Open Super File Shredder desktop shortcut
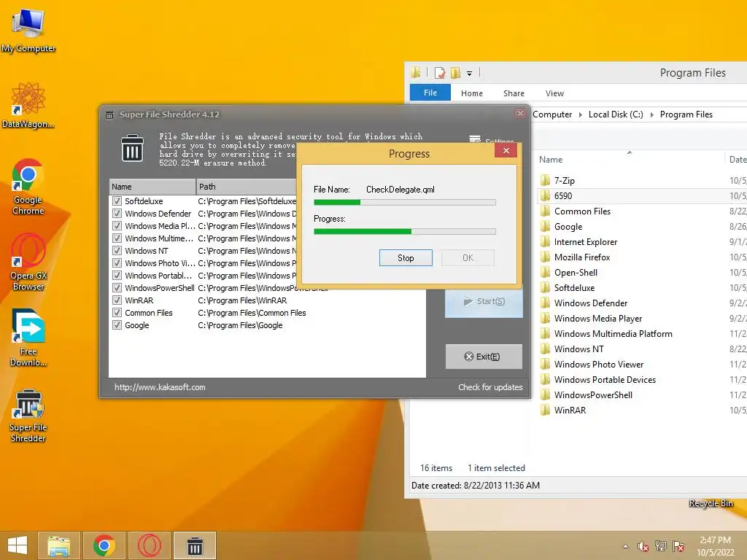747x560 pixels. (28, 415)
